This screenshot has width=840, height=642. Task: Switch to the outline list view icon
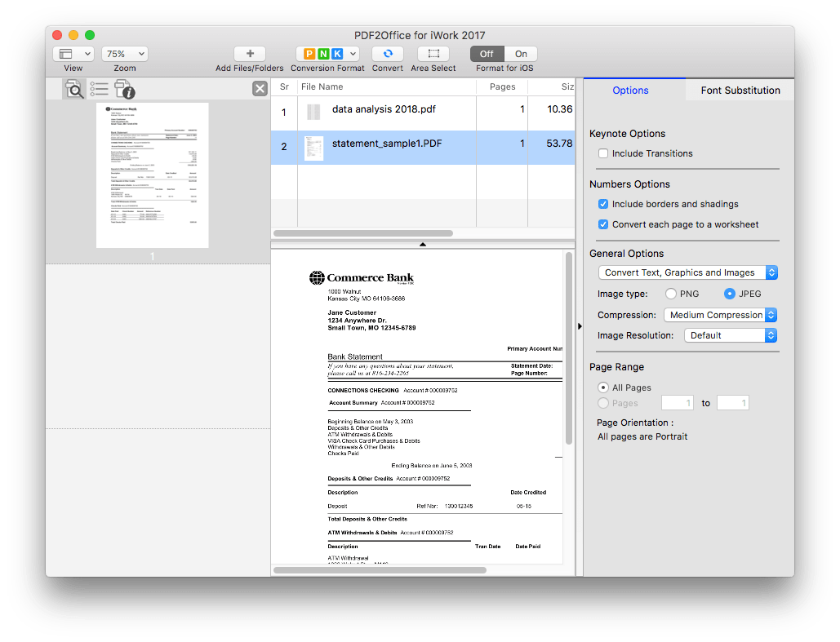(99, 89)
